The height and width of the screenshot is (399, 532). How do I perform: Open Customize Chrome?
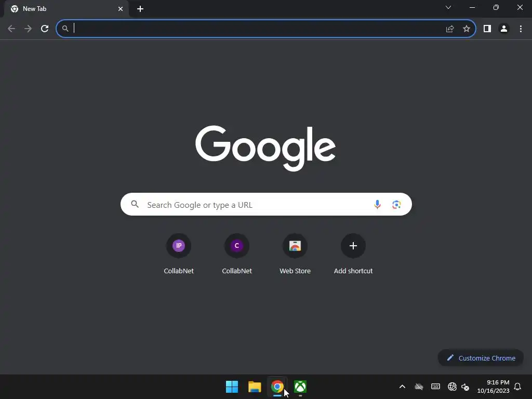point(481,358)
